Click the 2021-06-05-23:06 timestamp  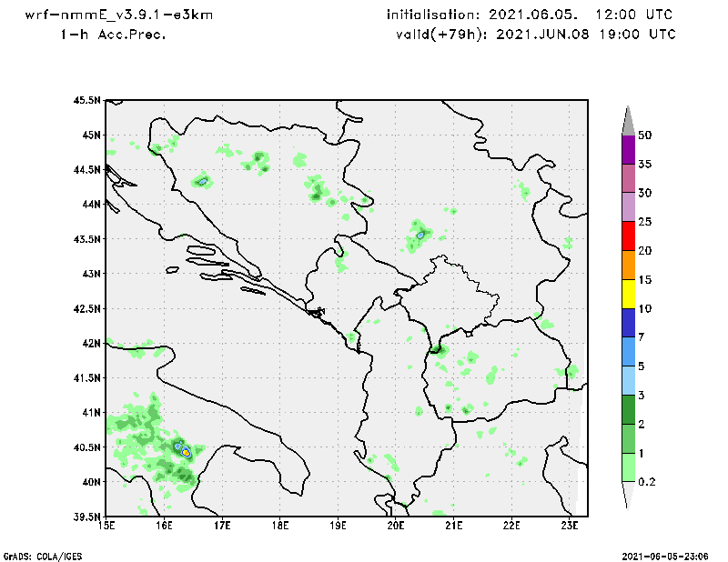665,556
